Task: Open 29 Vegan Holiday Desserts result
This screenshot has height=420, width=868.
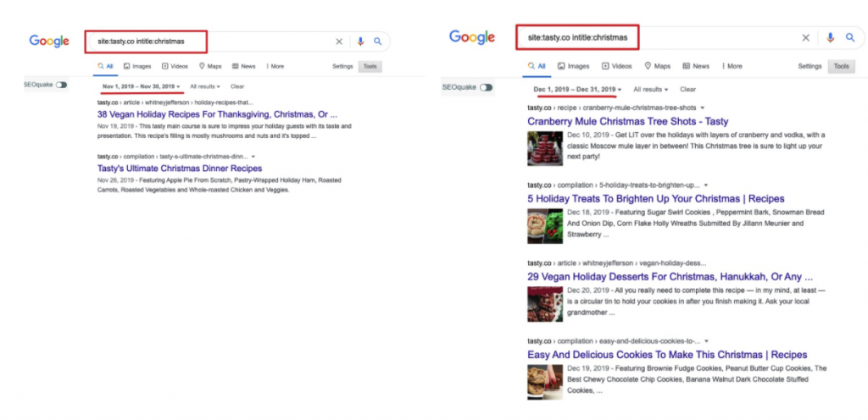Action: pos(670,276)
